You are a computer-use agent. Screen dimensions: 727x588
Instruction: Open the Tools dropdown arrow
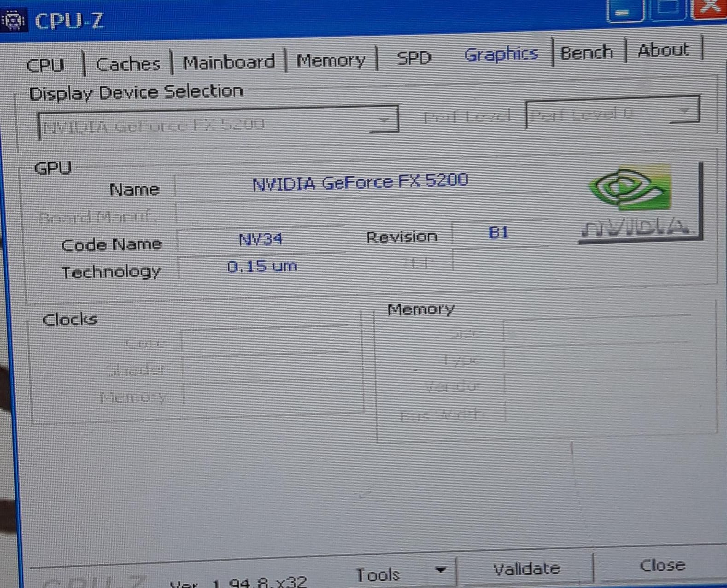(x=440, y=570)
